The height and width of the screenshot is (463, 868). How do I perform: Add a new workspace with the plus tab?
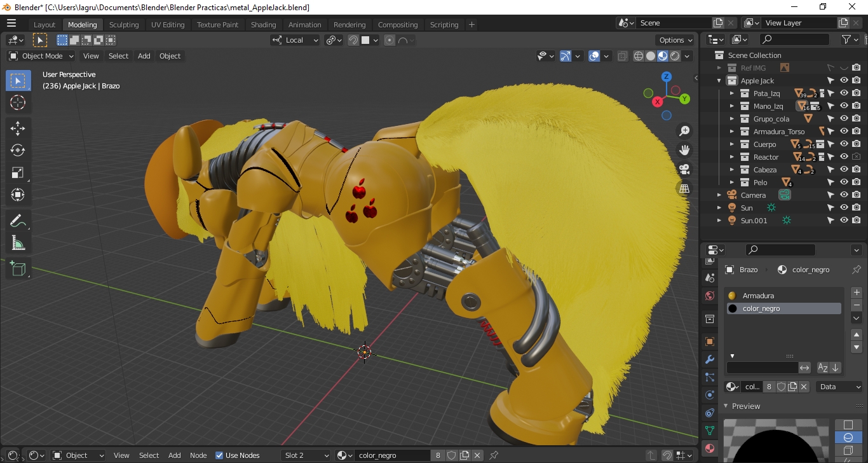point(471,25)
